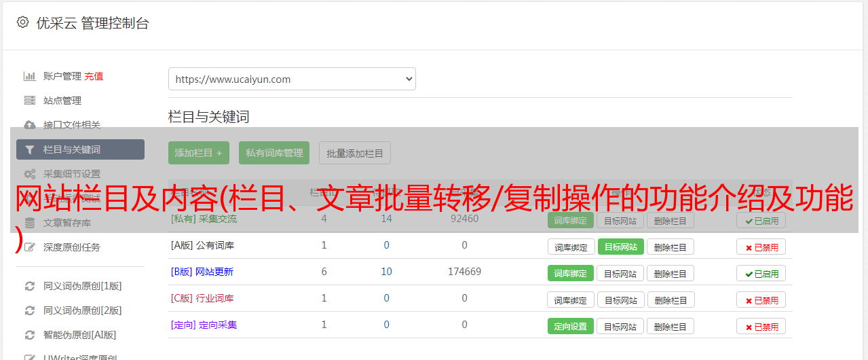Open the https://www.ucaiyun.com site dropdown

click(x=292, y=79)
